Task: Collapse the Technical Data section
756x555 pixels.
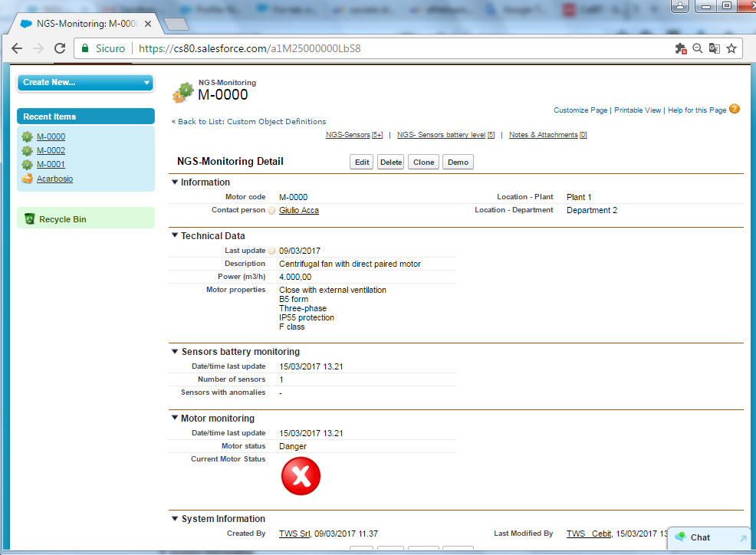Action: coord(175,235)
